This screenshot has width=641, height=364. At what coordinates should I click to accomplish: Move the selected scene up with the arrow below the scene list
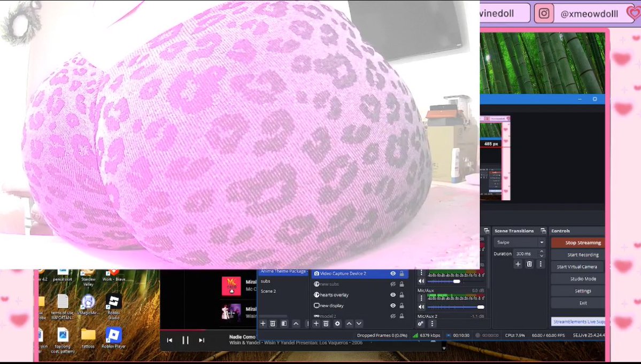296,323
